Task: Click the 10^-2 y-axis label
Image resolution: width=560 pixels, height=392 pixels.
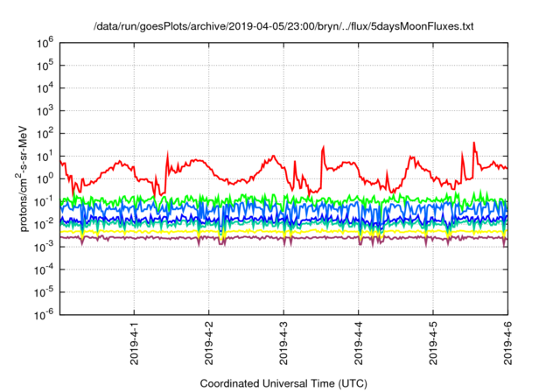Action: point(45,225)
